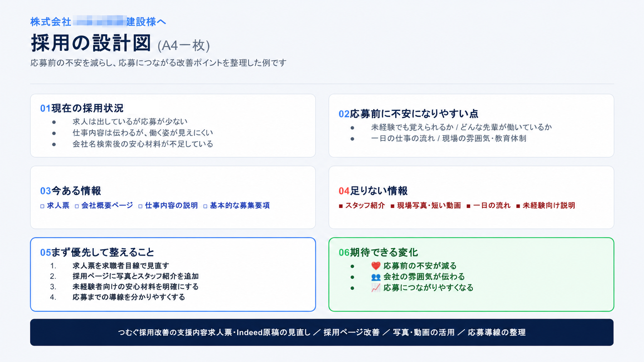Click the red heart icon beside 応募前の不安が減る
This screenshot has height=362, width=644.
click(376, 266)
